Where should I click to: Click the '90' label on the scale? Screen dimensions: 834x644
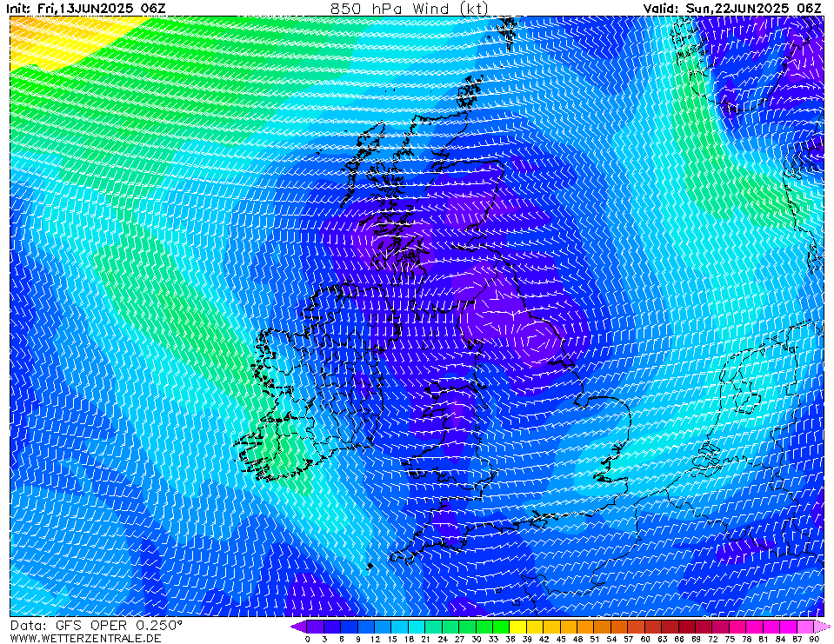coord(814,639)
